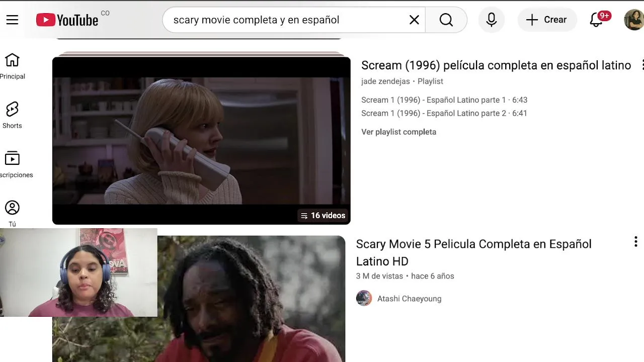This screenshot has height=362, width=644.
Task: Open options menu for Scary Movie 5
Action: coord(636,242)
